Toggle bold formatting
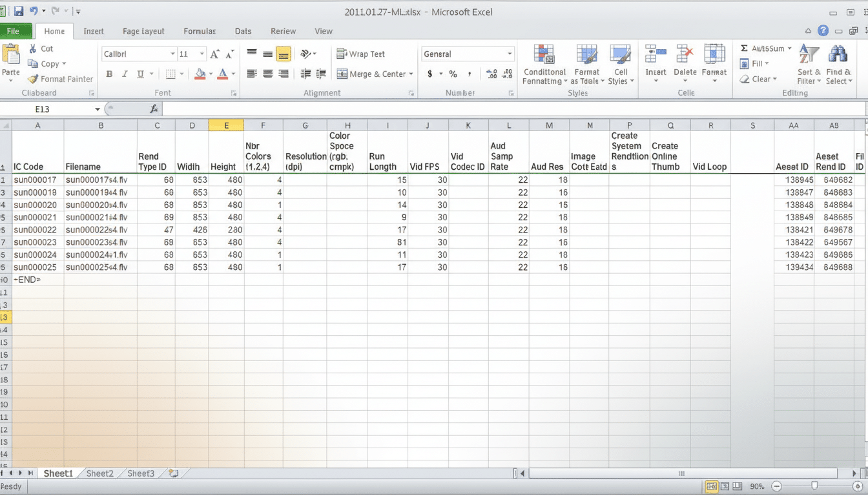 108,74
